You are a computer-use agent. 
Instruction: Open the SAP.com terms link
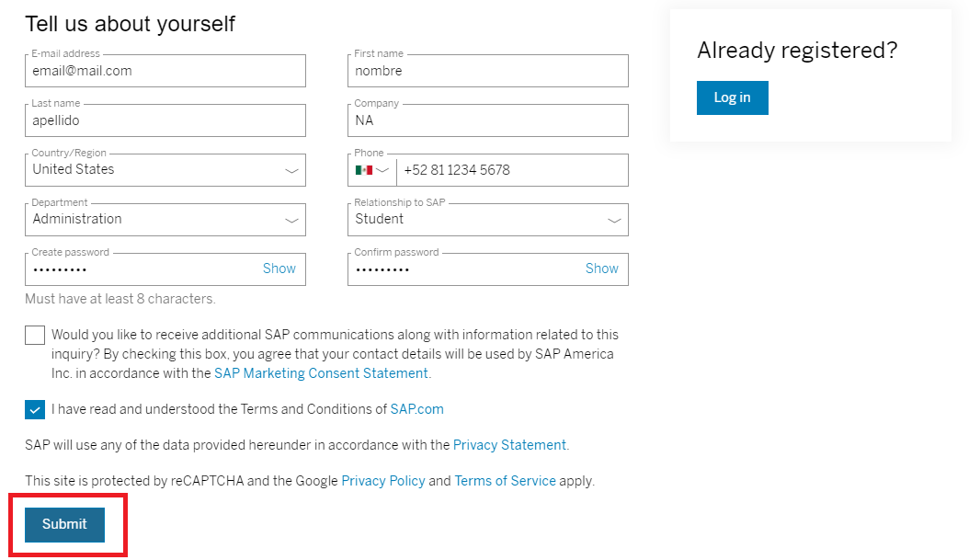tap(416, 409)
